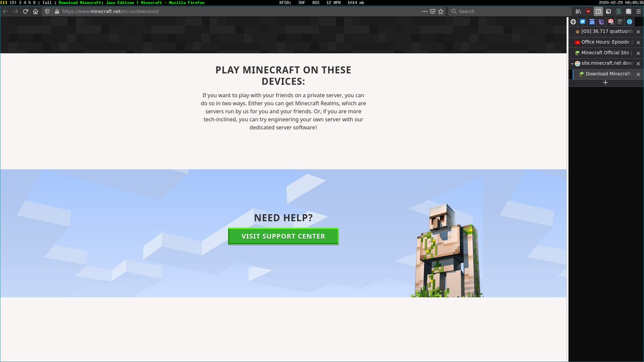The image size is (644, 362).
Task: Open the grey cube pinned tab
Action: point(620,22)
